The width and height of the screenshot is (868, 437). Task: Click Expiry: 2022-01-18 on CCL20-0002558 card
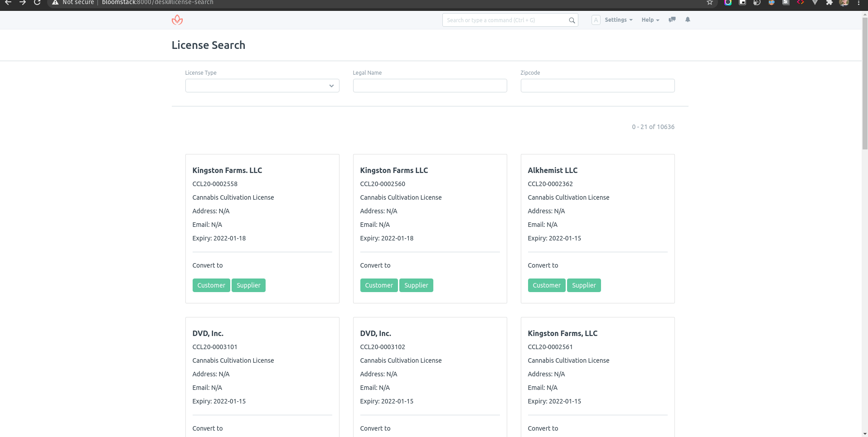219,238
